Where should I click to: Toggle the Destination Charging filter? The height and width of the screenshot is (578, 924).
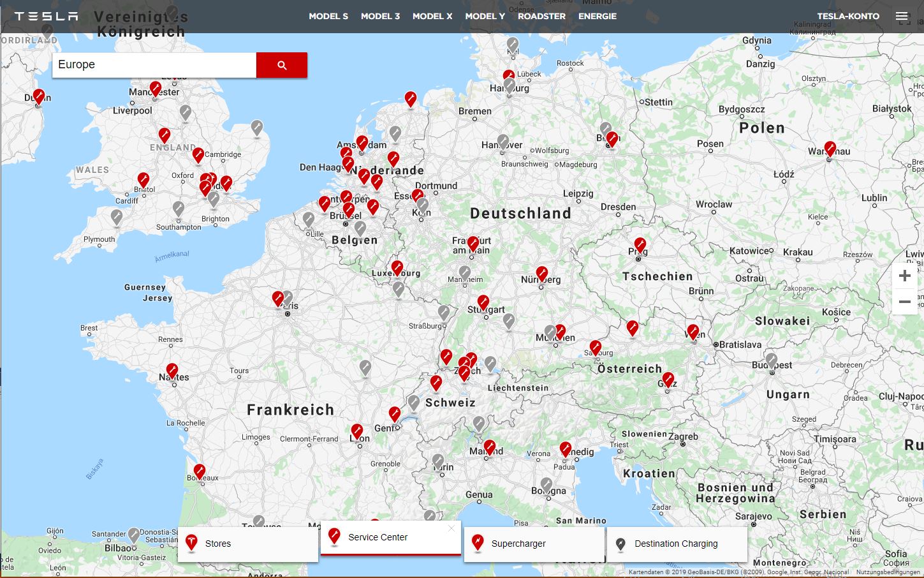pyautogui.click(x=677, y=544)
